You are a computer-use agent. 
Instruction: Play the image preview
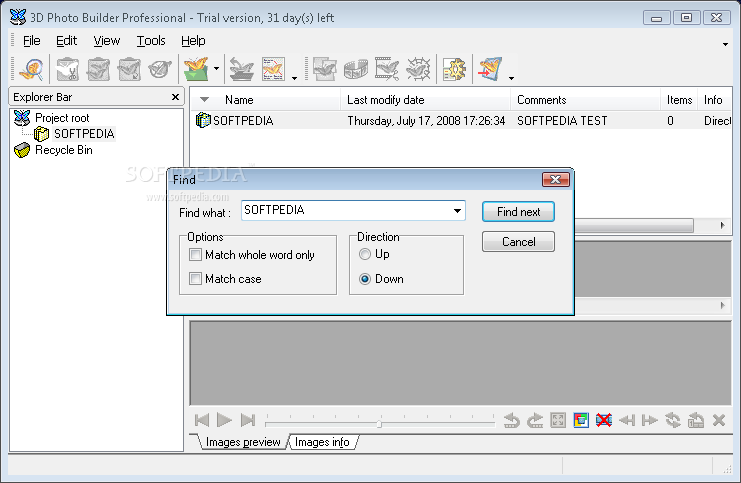pos(224,420)
